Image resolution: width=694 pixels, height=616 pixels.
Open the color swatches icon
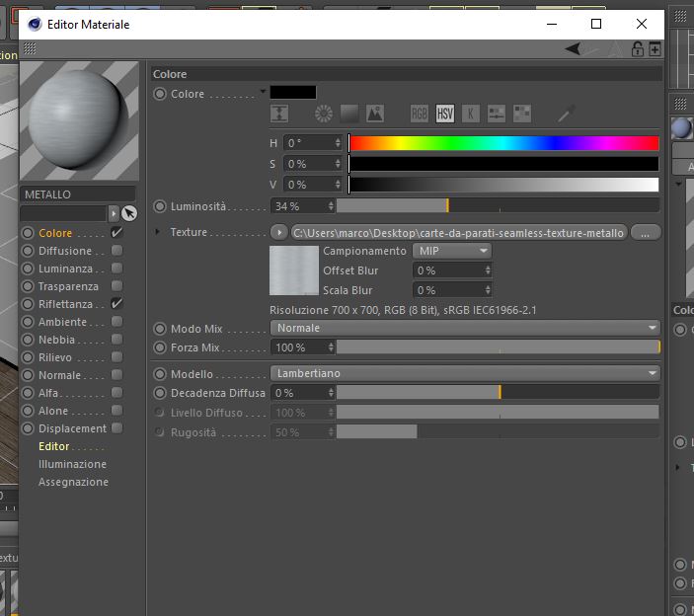[x=522, y=114]
